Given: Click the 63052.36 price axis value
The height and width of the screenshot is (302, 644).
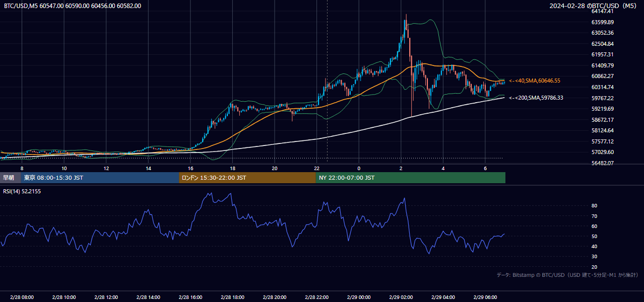Looking at the screenshot, I should pyautogui.click(x=602, y=33).
